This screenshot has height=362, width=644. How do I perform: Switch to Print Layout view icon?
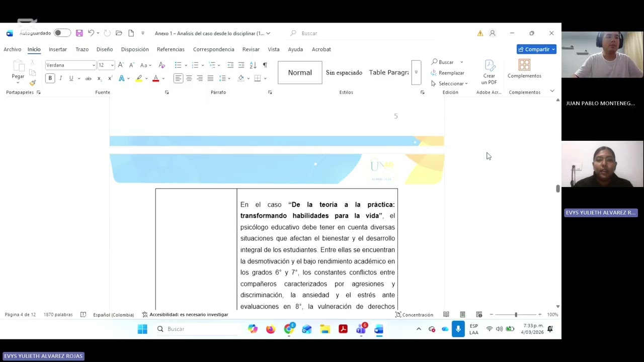coord(462,315)
